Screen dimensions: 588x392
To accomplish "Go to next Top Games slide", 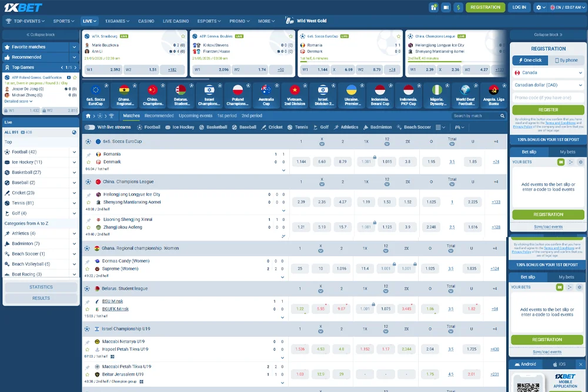I will (75, 68).
